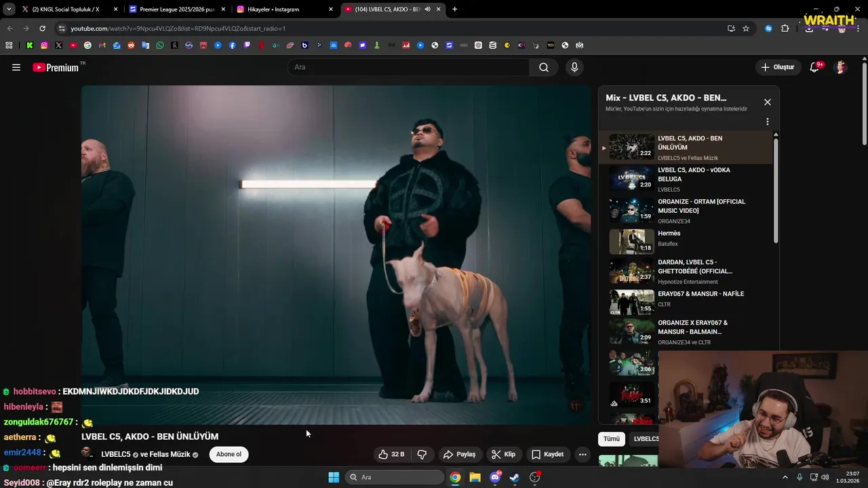The height and width of the screenshot is (488, 868).
Task: Click the YouTube search input field
Action: (409, 67)
